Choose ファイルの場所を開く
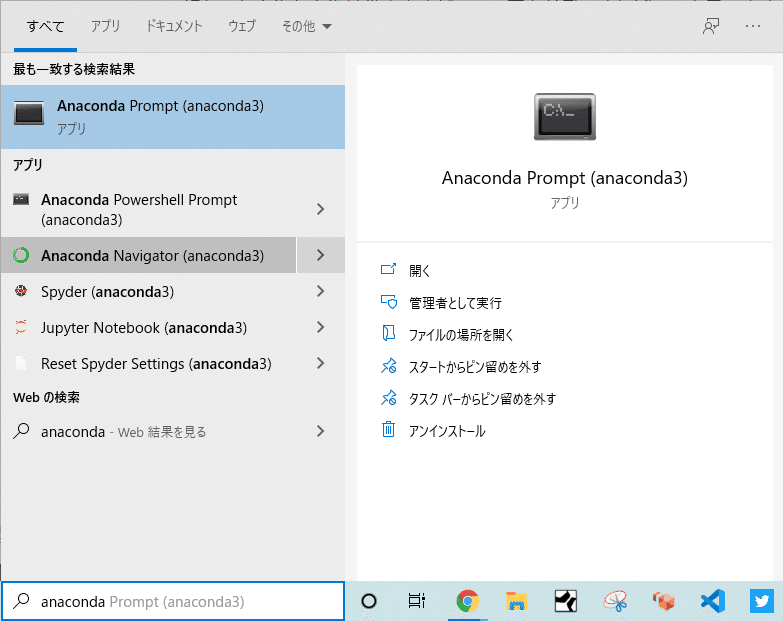The image size is (783, 621). click(x=461, y=334)
